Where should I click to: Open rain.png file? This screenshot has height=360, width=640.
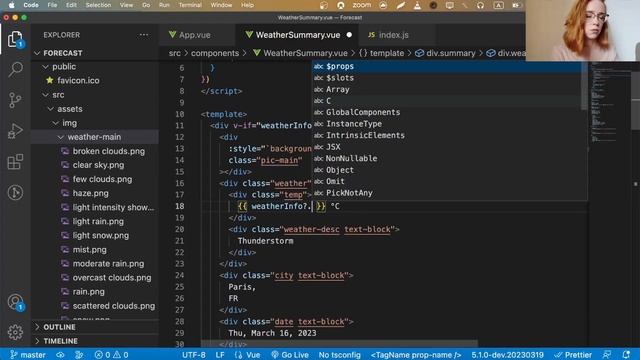95,292
